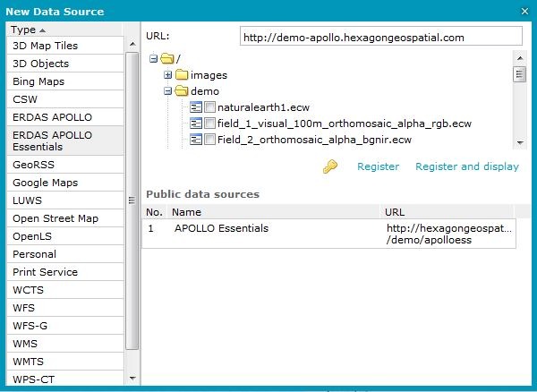
Task: Click layer icon beside naturalearth1.ecw
Action: [196, 107]
